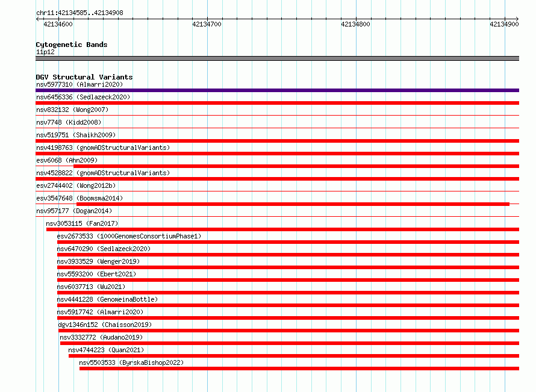Open variant esv6068 (Ahn2009) label
This screenshot has width=536, height=392.
point(67,160)
